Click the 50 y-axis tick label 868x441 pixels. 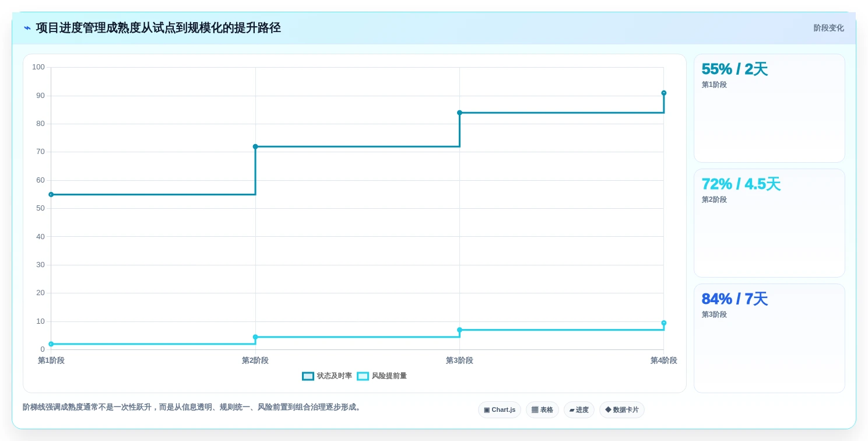click(x=41, y=209)
